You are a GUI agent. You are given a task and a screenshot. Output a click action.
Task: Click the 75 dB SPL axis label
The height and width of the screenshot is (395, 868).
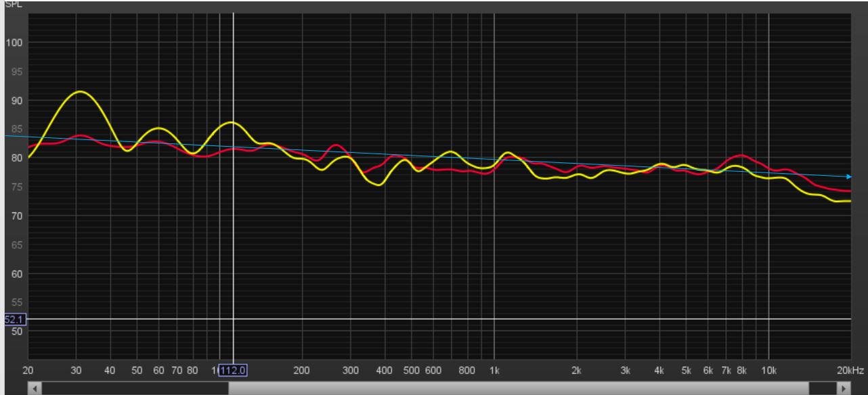[16, 187]
